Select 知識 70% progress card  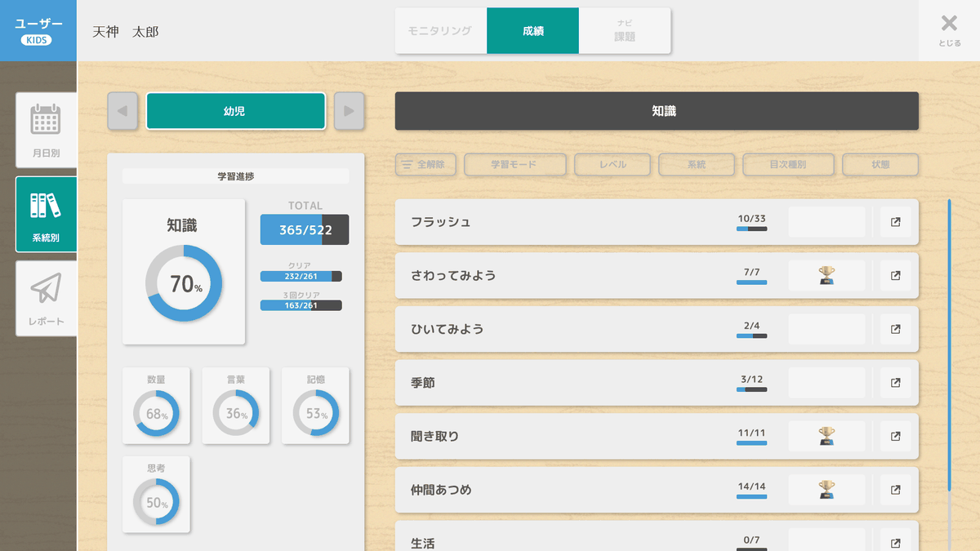[x=184, y=272]
